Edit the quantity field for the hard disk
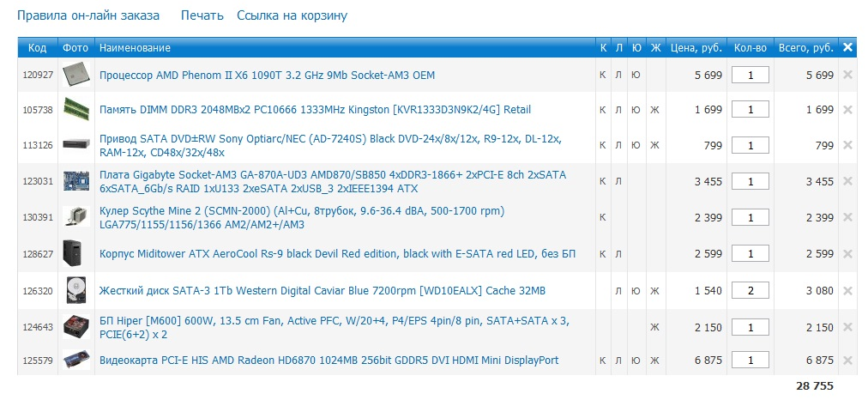Image resolution: width=868 pixels, height=400 pixels. (750, 291)
